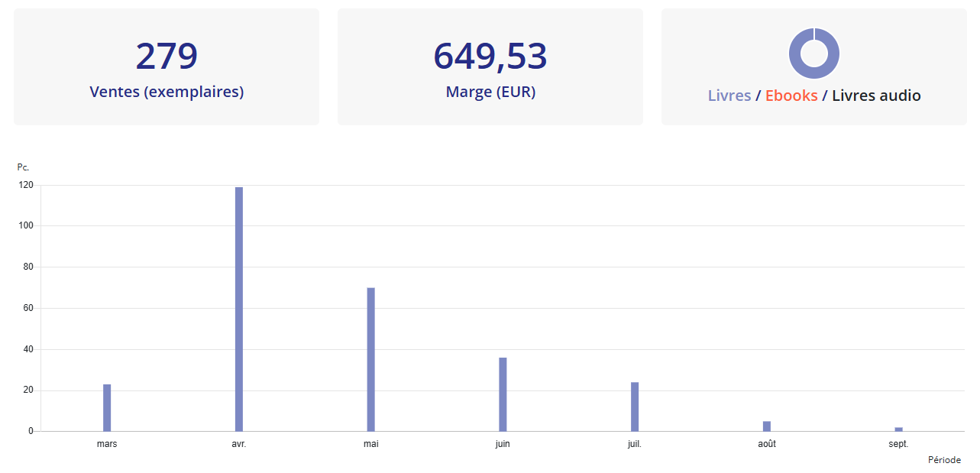Click the juin x-axis label

tap(503, 444)
